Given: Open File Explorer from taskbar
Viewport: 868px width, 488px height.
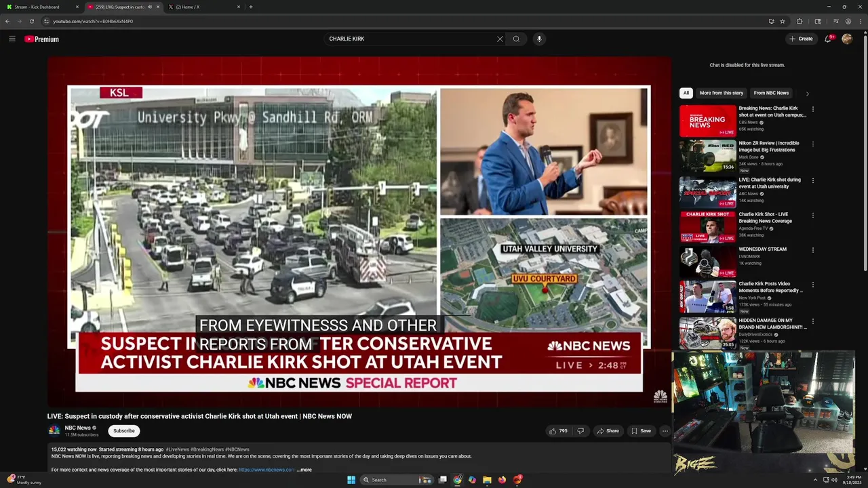Looking at the screenshot, I should tap(487, 480).
